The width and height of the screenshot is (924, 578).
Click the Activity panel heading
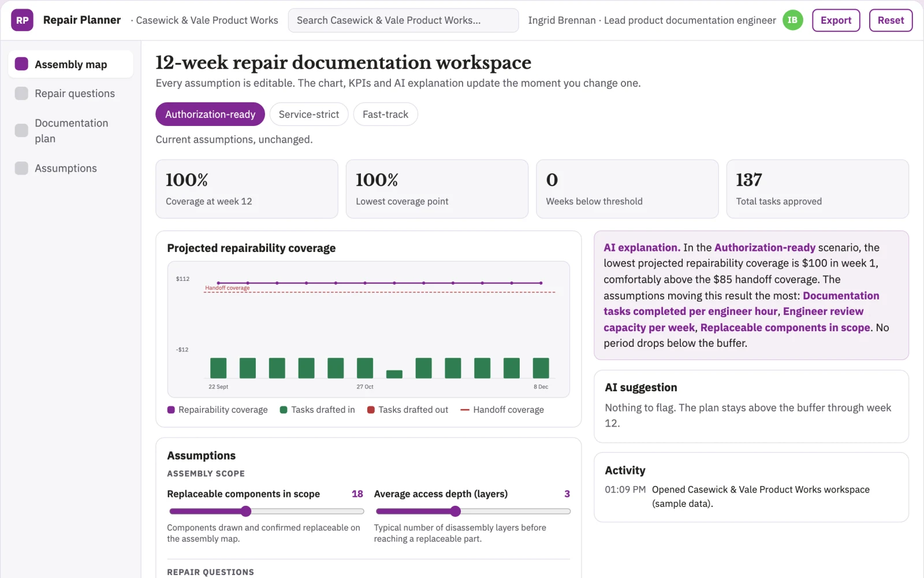[625, 470]
